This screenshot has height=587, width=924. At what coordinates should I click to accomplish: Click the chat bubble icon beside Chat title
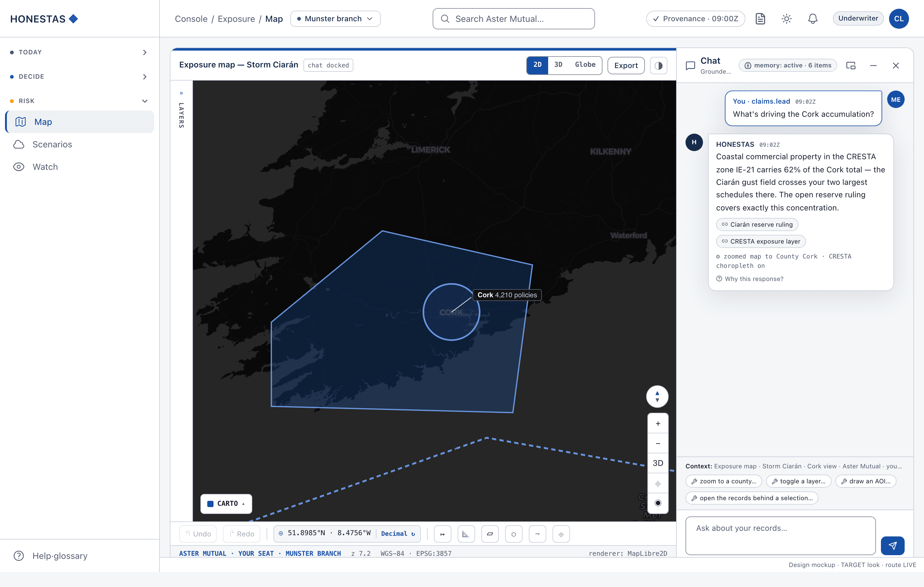(690, 66)
